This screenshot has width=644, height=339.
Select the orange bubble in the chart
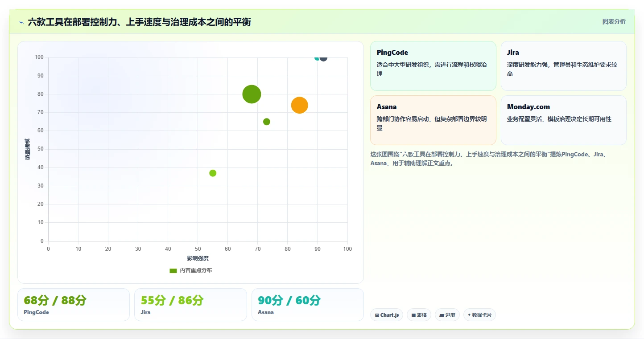coord(300,105)
